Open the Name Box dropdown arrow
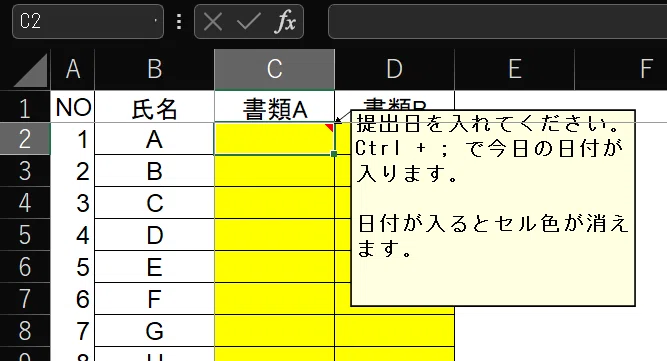667x361 pixels. coord(155,21)
